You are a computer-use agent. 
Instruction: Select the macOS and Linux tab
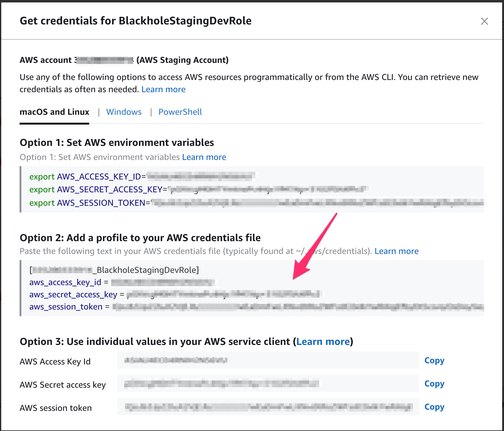pos(54,112)
